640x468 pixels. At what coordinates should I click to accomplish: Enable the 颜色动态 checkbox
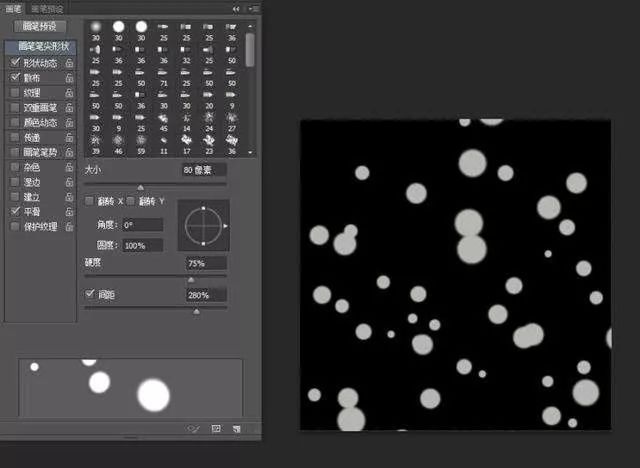click(x=15, y=122)
